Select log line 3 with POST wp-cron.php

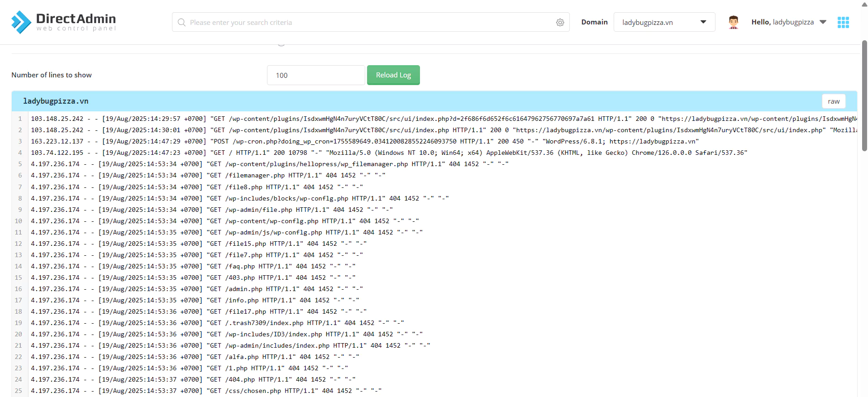[365, 142]
